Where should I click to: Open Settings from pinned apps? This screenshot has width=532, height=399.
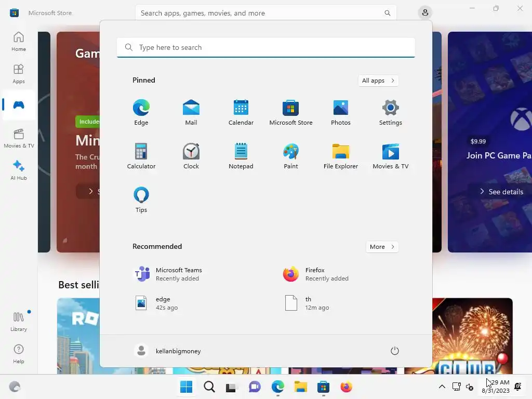[391, 113]
